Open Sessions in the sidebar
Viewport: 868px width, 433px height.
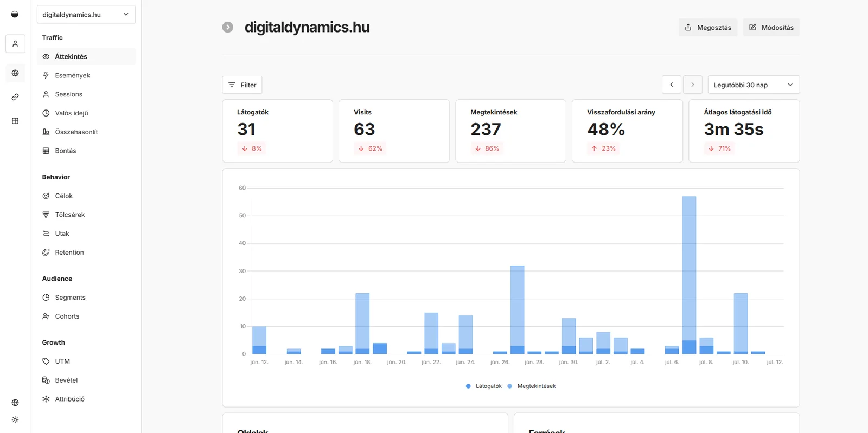(x=86, y=94)
